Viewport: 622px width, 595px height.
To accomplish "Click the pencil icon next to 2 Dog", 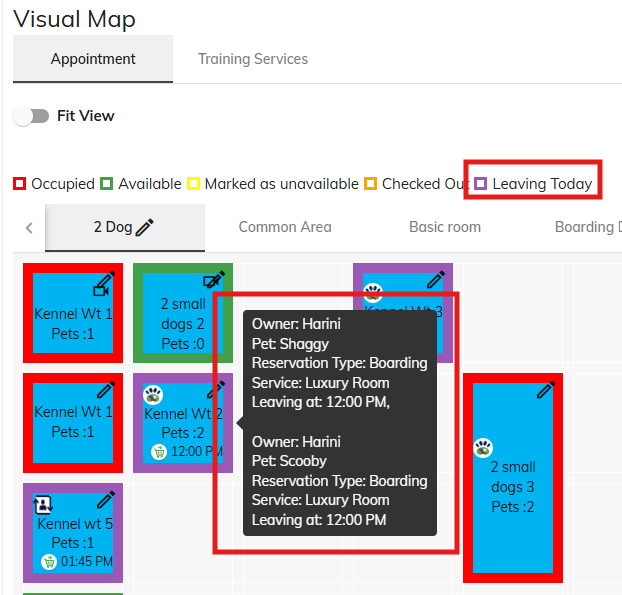I will (x=146, y=228).
